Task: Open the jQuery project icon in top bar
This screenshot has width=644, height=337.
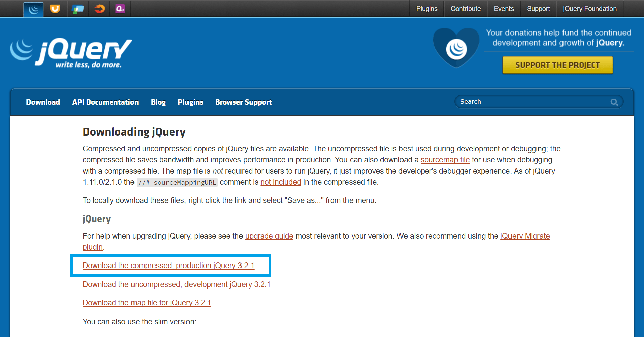Action: 34,10
